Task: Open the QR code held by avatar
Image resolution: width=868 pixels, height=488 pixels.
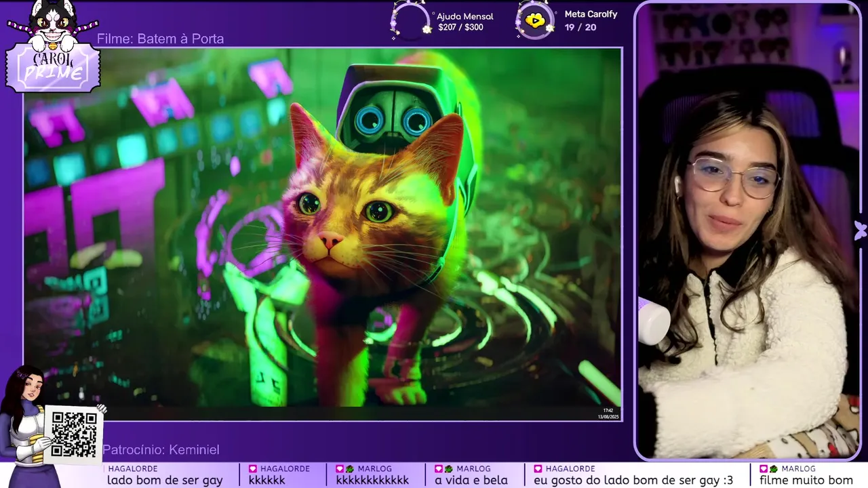Action: click(74, 434)
